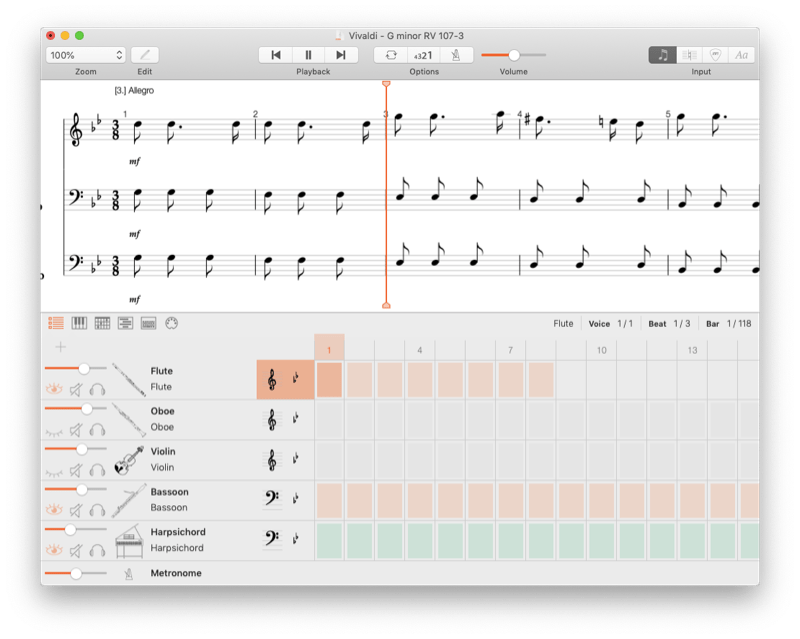800x639 pixels.
Task: Solo the Harpsichord track with headphones
Action: coord(97,551)
